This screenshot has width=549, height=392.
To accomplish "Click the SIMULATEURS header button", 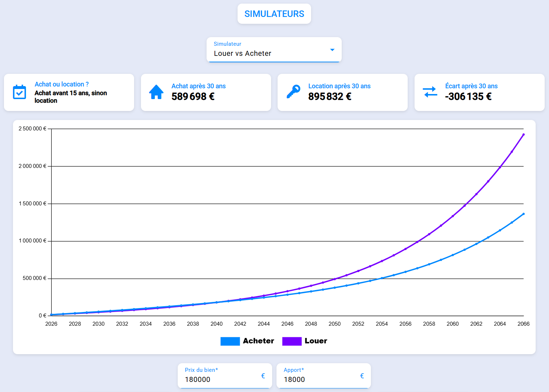I will point(274,14).
